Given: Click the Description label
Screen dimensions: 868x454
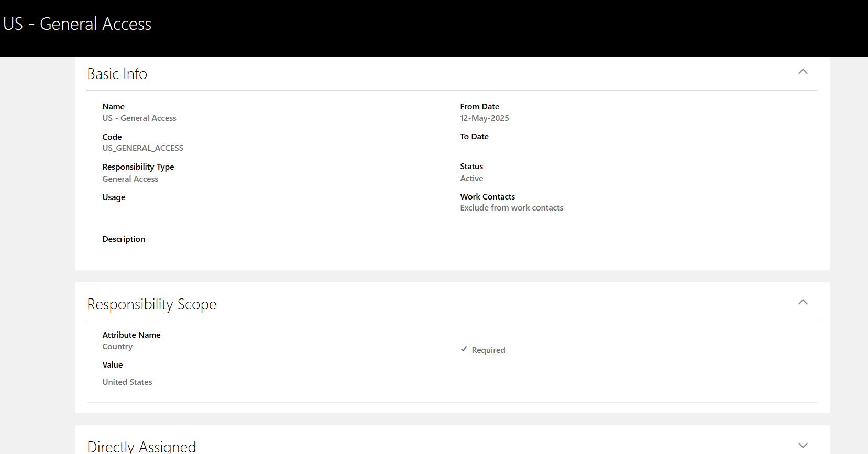Looking at the screenshot, I should (124, 239).
